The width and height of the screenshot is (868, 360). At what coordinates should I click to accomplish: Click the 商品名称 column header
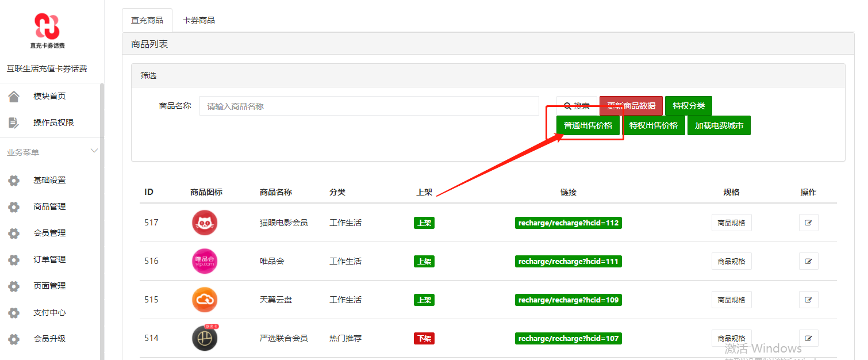[276, 192]
